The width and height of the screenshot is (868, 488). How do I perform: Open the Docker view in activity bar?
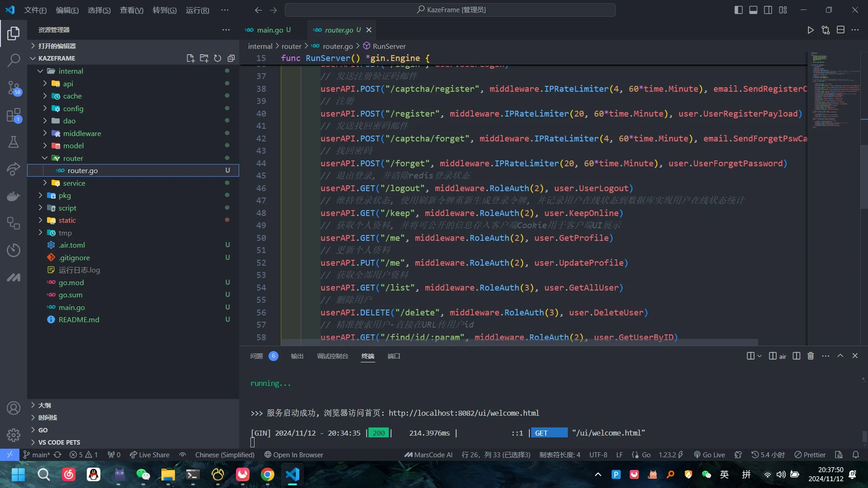pos(14,196)
